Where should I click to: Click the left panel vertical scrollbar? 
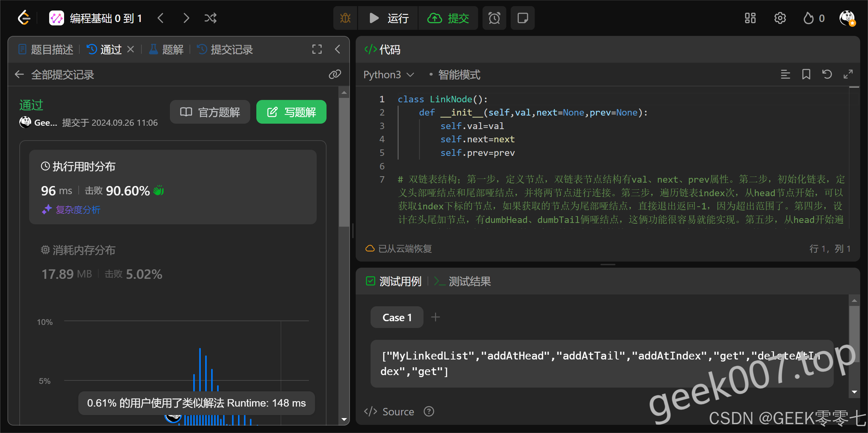(344, 163)
